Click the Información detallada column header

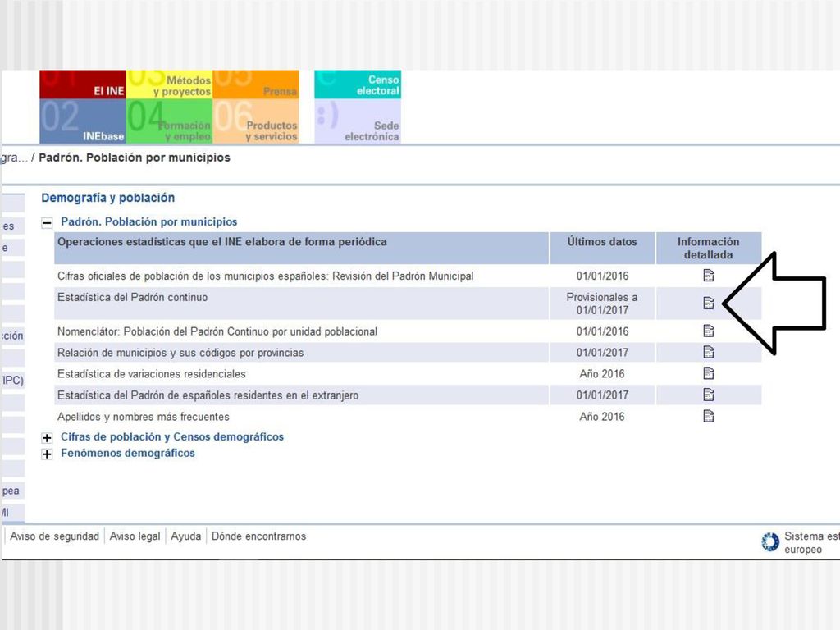coord(708,248)
